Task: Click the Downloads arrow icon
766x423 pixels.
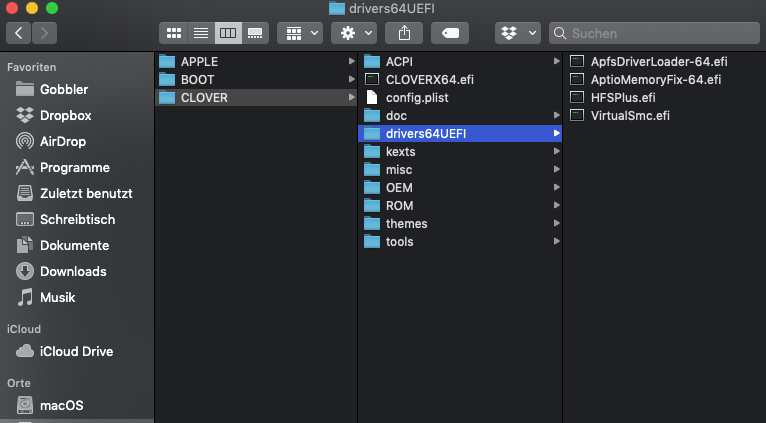Action: click(25, 271)
